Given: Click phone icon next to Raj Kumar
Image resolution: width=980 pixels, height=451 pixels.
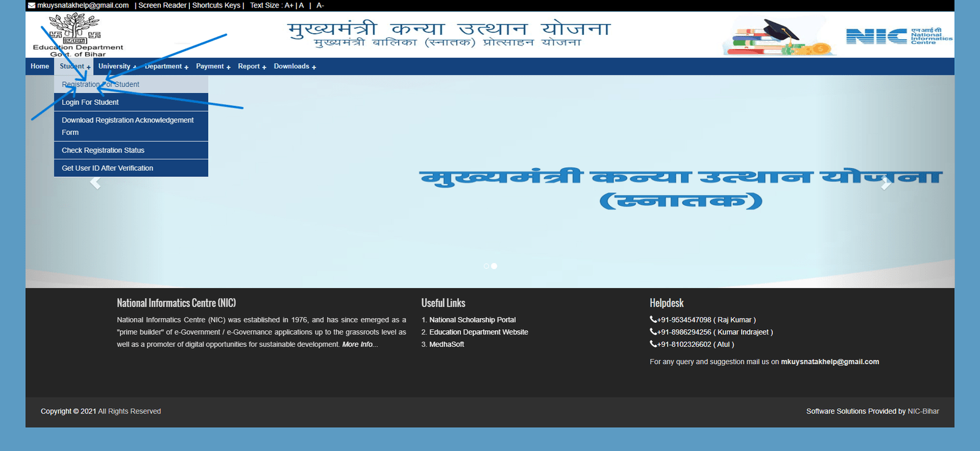Looking at the screenshot, I should (653, 319).
